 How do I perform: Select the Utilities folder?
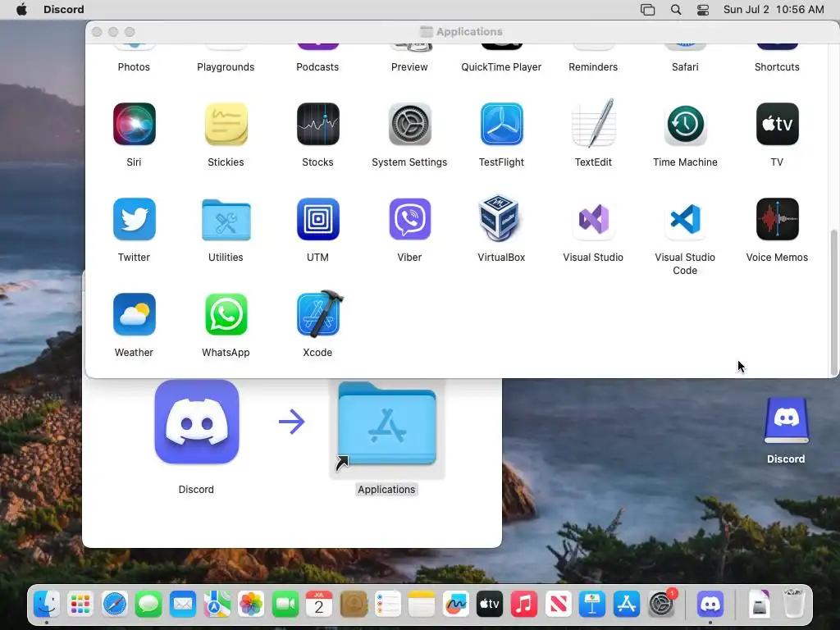pyautogui.click(x=226, y=220)
